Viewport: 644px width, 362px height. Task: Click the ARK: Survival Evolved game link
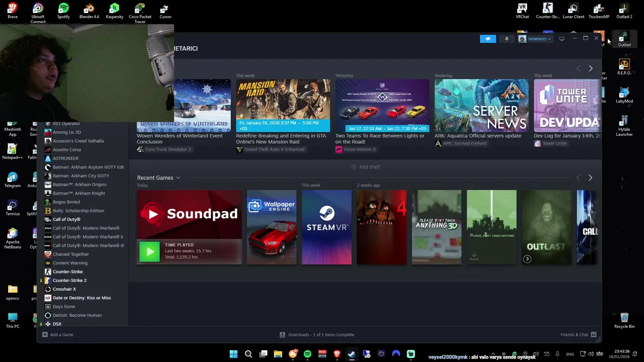tap(460, 143)
